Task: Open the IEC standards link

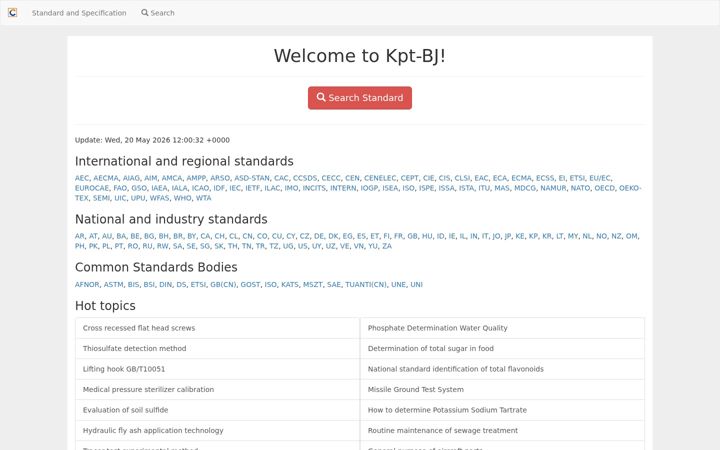Action: point(235,188)
